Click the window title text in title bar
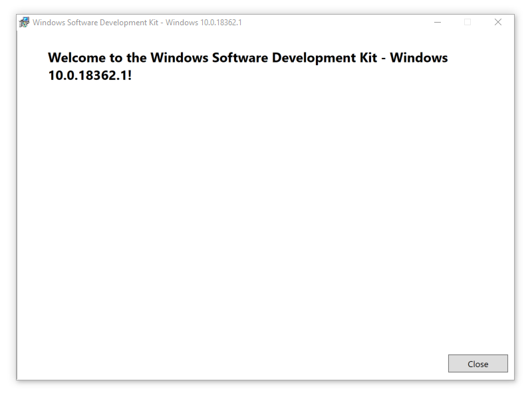 point(136,22)
